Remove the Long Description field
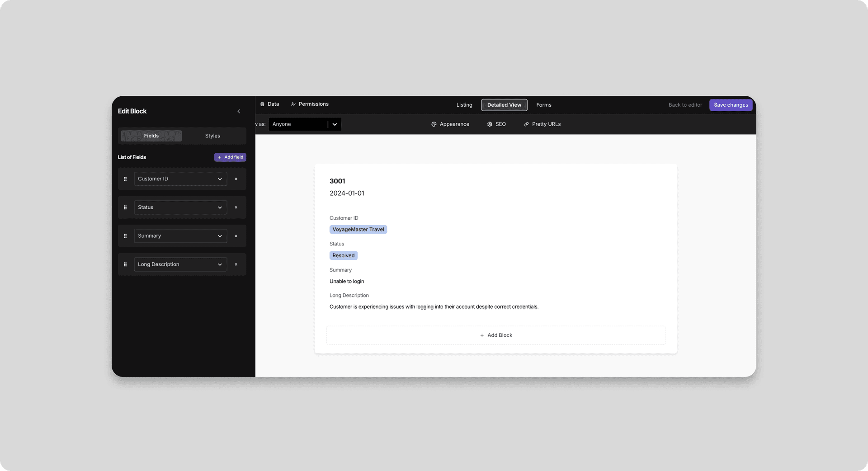Viewport: 868px width, 471px height. (x=236, y=264)
